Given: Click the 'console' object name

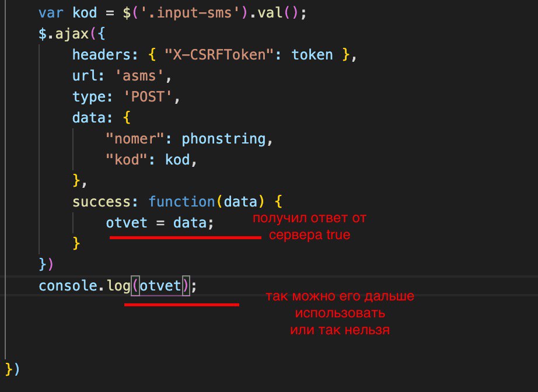Looking at the screenshot, I should (68, 286).
